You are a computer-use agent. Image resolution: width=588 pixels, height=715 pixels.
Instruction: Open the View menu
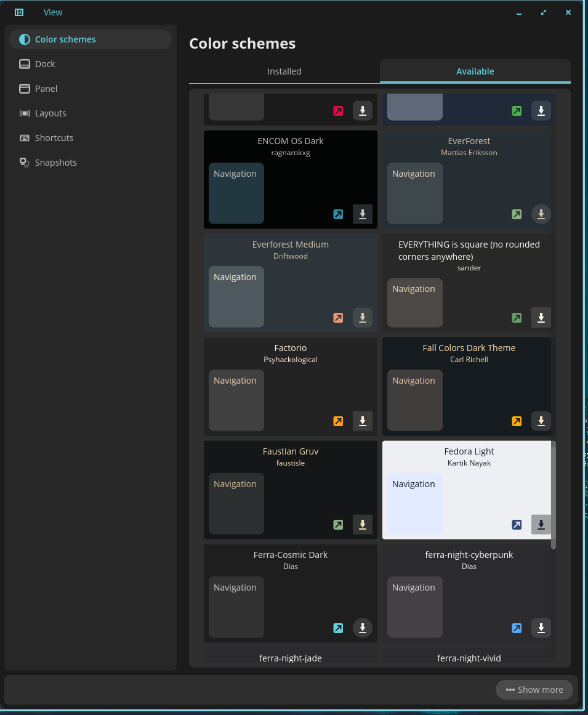tap(53, 12)
